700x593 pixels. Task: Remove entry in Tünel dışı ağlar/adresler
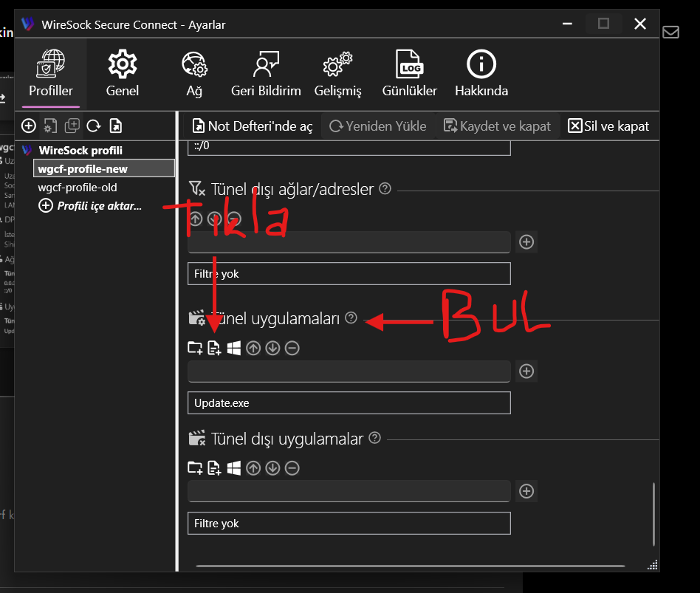coord(234,219)
